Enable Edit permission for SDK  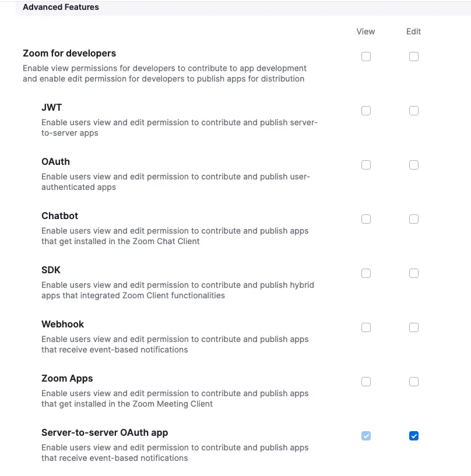tap(414, 273)
